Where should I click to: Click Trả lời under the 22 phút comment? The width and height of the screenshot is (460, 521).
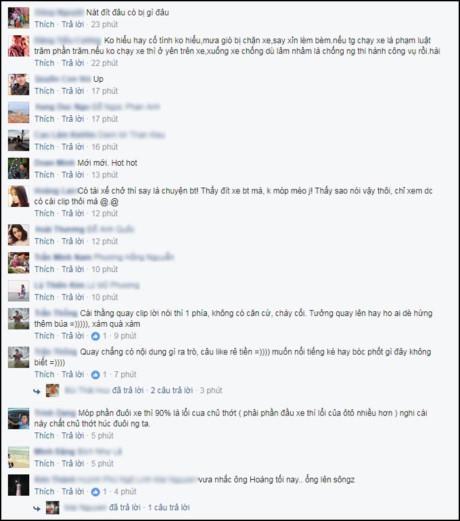point(73,63)
